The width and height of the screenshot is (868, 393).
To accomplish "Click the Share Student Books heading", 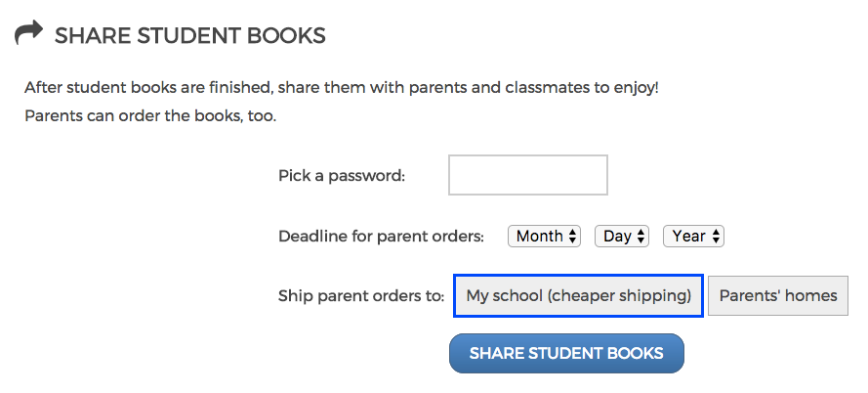I will 189,37.
